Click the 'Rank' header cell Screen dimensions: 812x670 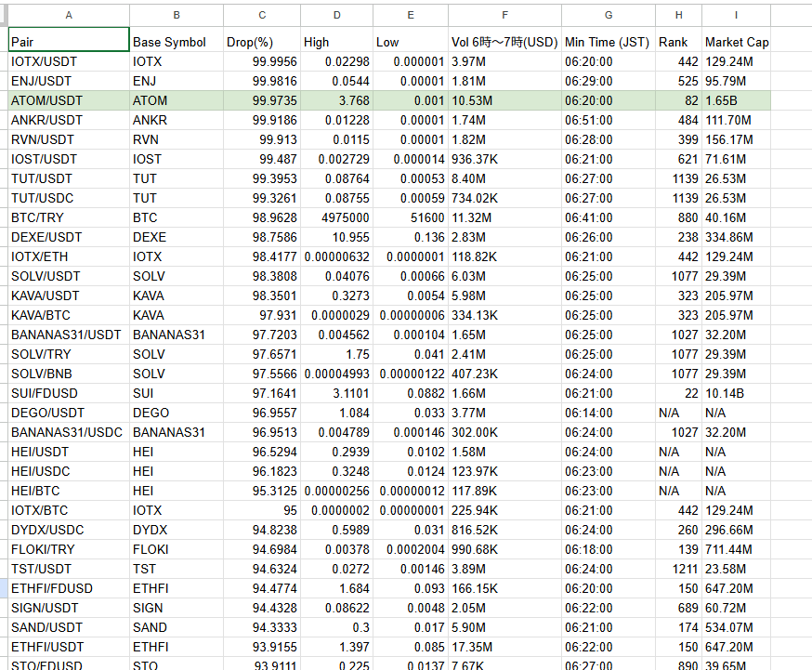tap(678, 39)
